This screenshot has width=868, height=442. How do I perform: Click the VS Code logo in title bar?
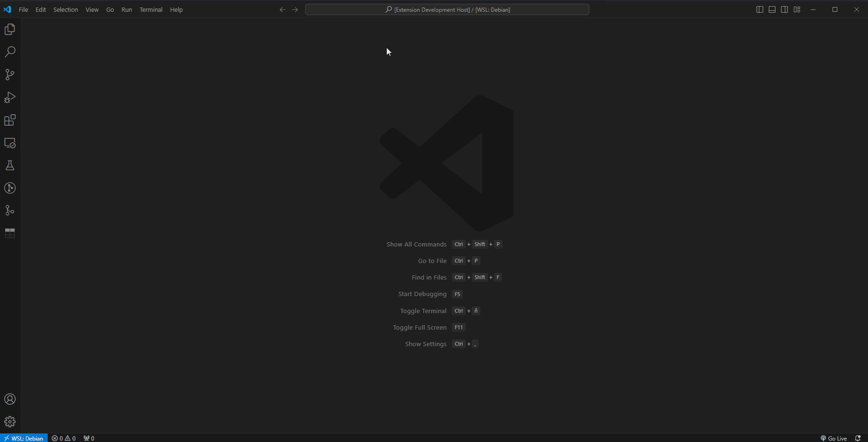click(7, 9)
